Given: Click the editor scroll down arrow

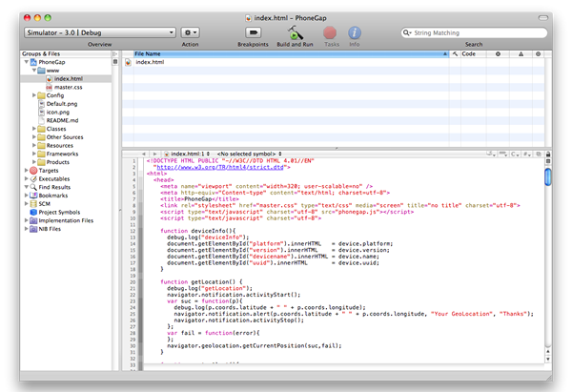Looking at the screenshot, I should pos(548,360).
